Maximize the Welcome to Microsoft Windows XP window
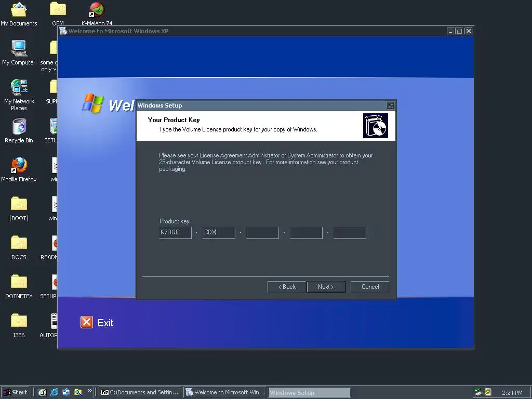The height and width of the screenshot is (399, 532). [459, 31]
